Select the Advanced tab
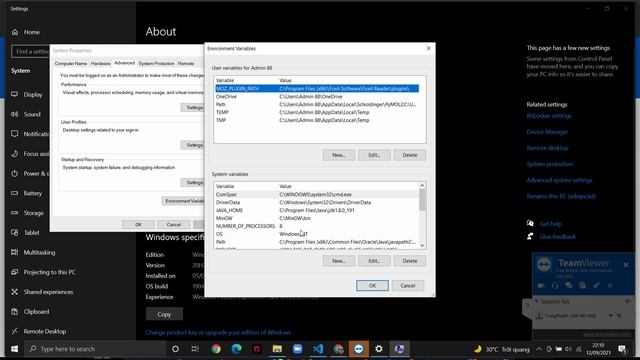The height and width of the screenshot is (360, 640). (x=124, y=63)
